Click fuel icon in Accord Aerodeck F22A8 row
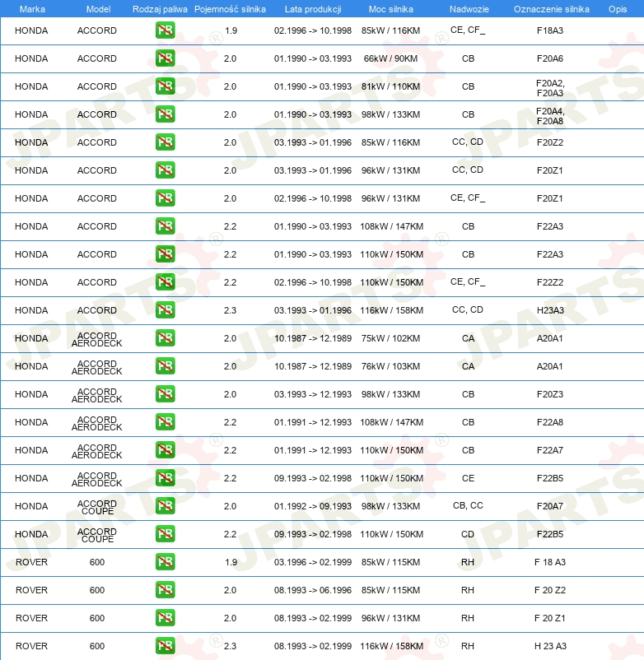 pos(165,422)
